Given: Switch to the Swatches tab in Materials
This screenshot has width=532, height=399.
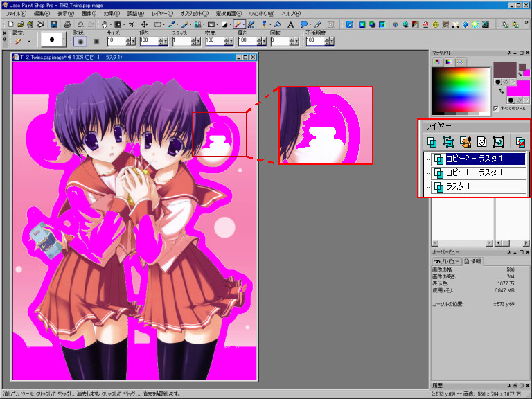Looking at the screenshot, I should pos(460,62).
